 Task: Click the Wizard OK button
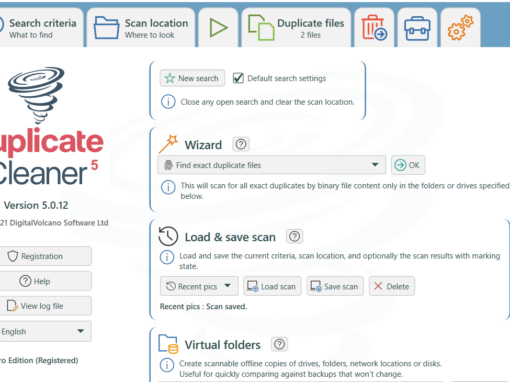coord(408,165)
